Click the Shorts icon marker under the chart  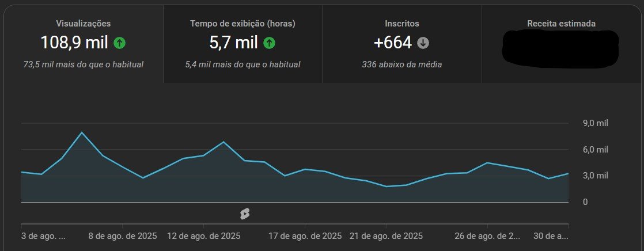(245, 214)
